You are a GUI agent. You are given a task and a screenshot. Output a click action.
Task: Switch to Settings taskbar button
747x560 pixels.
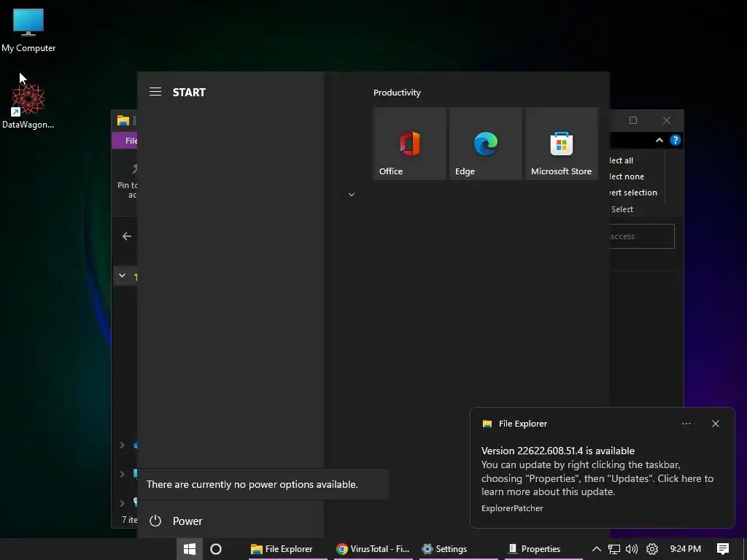[x=459, y=549]
